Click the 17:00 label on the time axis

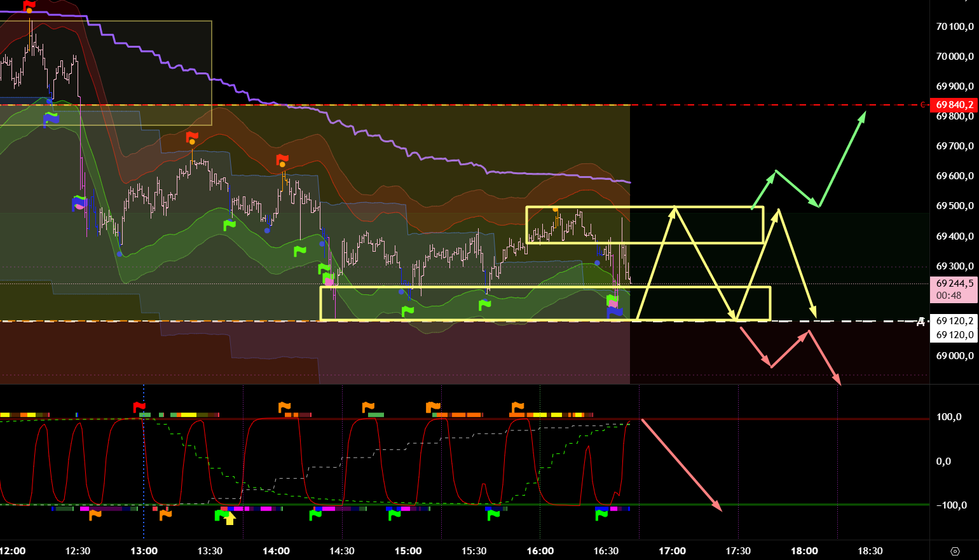672,551
